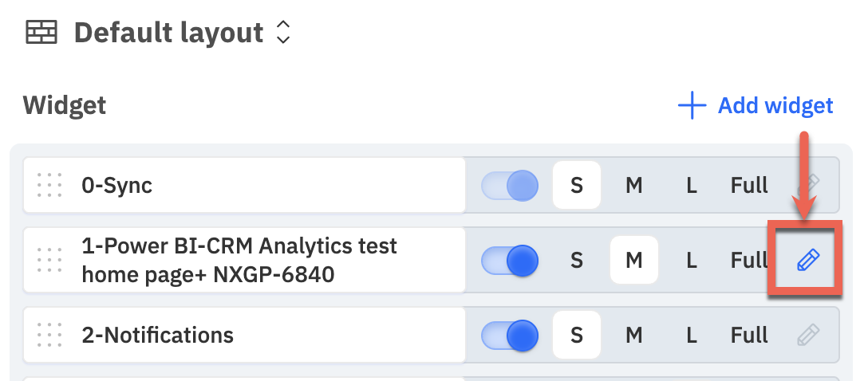Click the drag handle of Power BI widget
868x381 pixels.
coord(49,260)
